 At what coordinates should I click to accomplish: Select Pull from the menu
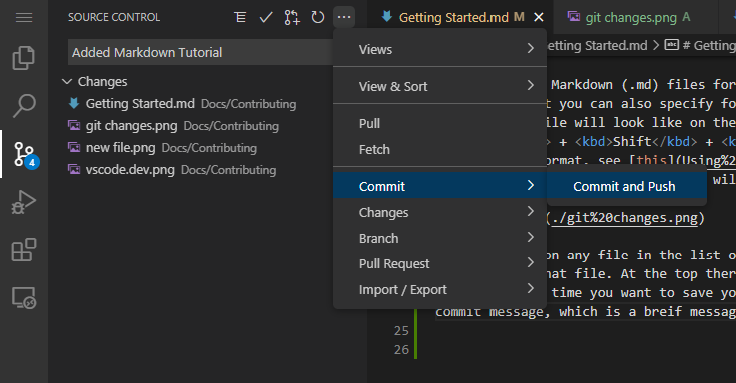click(x=440, y=123)
